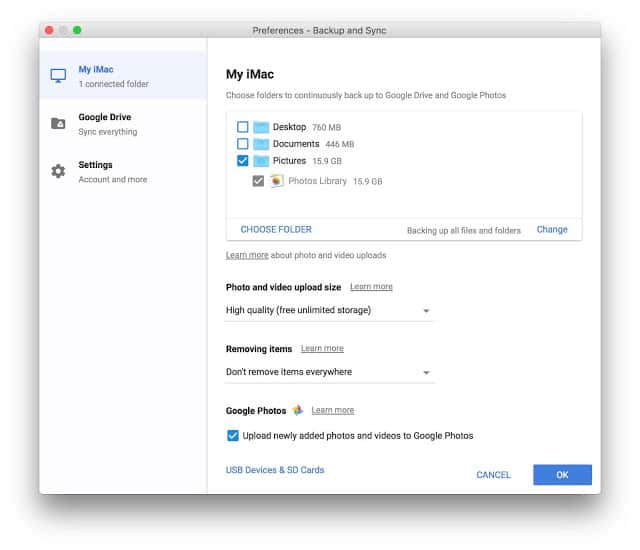
Task: Click the My iMac monitor icon
Action: click(x=58, y=75)
